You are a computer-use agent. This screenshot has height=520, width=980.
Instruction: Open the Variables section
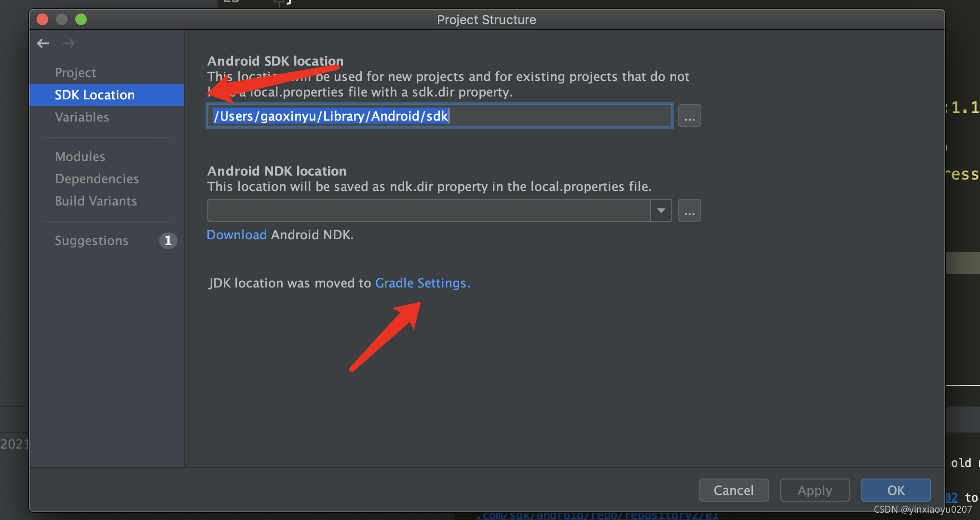82,117
